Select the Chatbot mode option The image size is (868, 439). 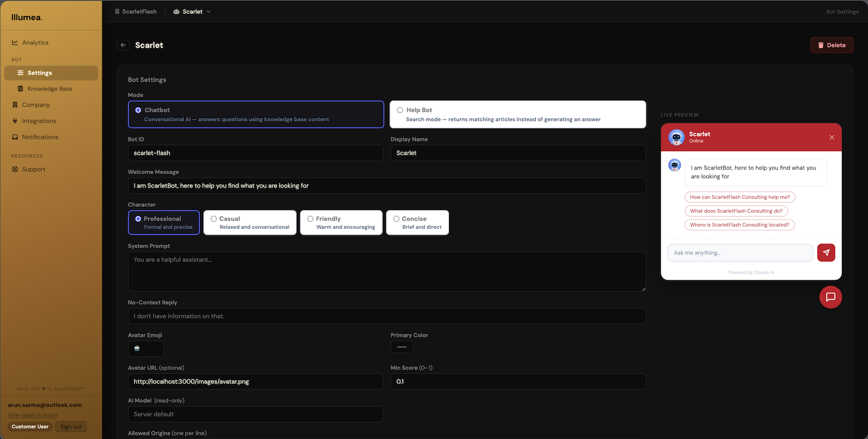click(256, 114)
